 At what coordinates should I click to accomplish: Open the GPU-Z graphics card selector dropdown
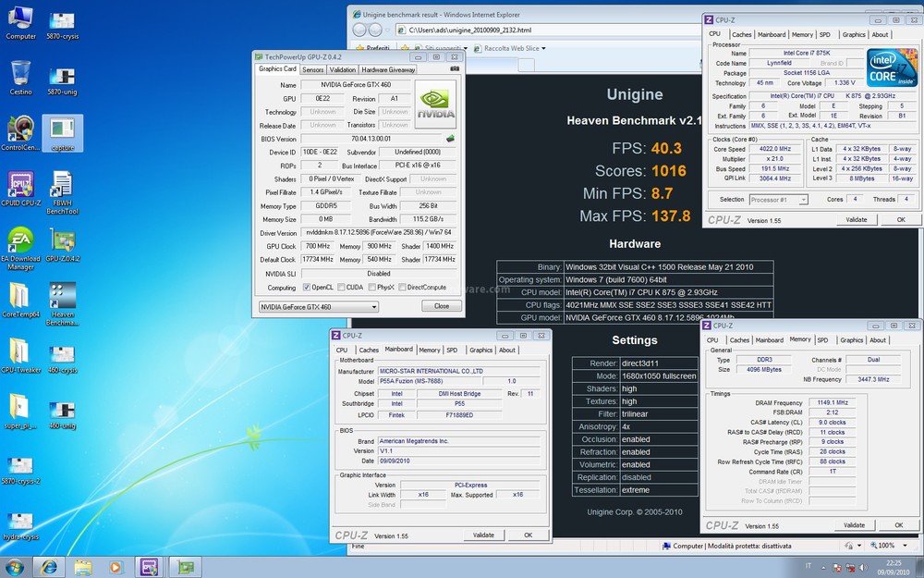coord(318,307)
